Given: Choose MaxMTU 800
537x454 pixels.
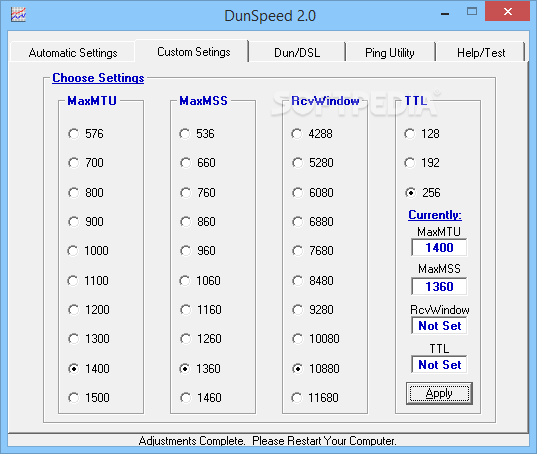Looking at the screenshot, I should pyautogui.click(x=86, y=192).
